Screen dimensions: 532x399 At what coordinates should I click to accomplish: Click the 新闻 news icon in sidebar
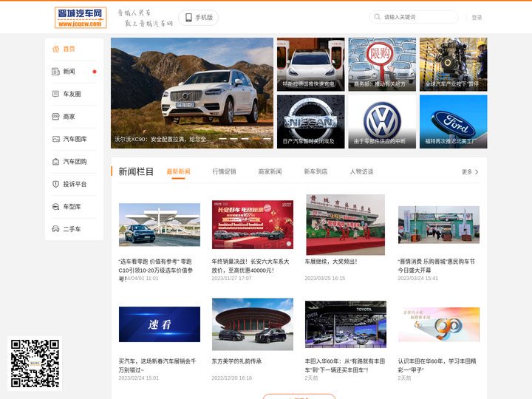55,72
